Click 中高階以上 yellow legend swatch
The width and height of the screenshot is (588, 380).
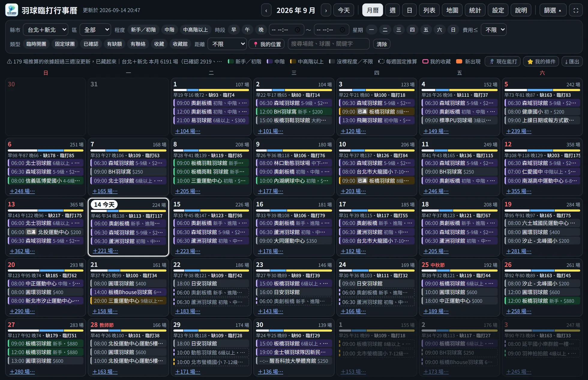click(293, 61)
